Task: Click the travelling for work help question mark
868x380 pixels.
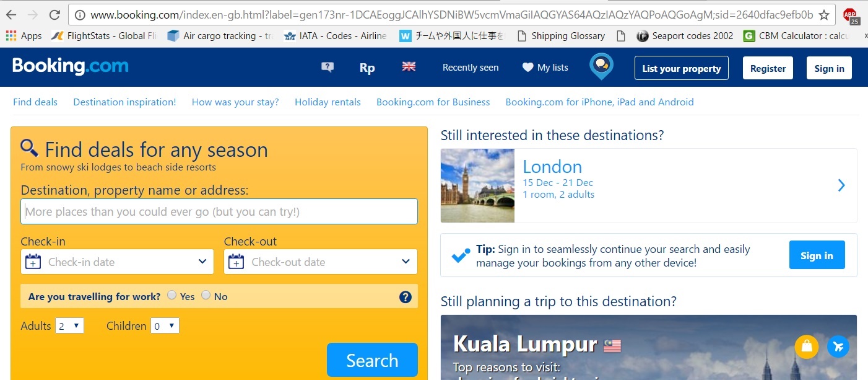Action: pyautogui.click(x=406, y=297)
